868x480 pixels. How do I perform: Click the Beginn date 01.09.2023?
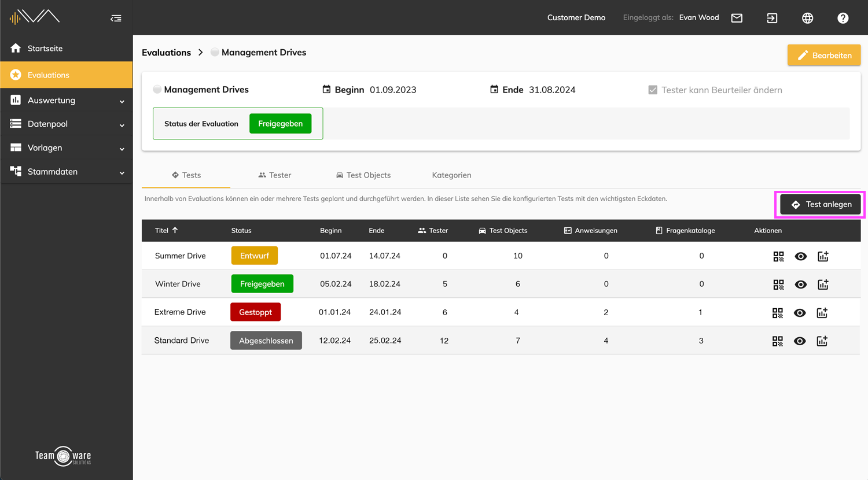tap(393, 90)
